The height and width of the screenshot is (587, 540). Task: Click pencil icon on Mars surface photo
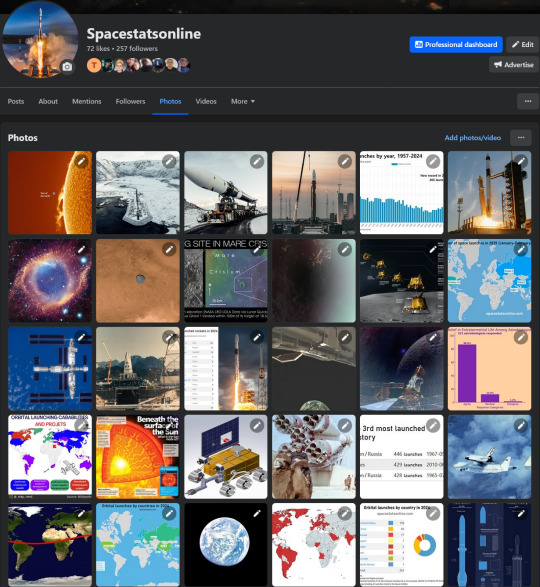169,249
